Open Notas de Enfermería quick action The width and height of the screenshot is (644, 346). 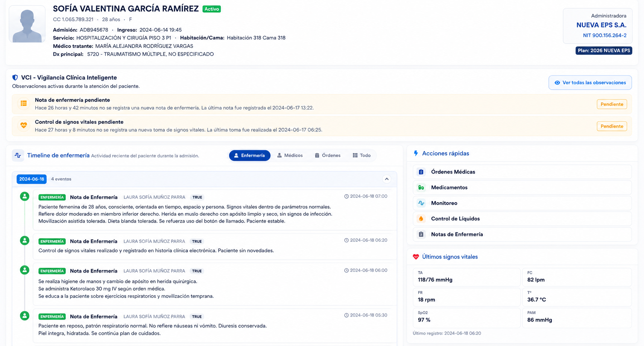pyautogui.click(x=522, y=235)
